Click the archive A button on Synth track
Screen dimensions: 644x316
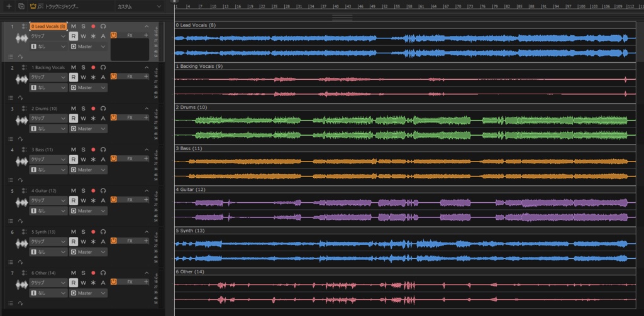click(x=103, y=241)
